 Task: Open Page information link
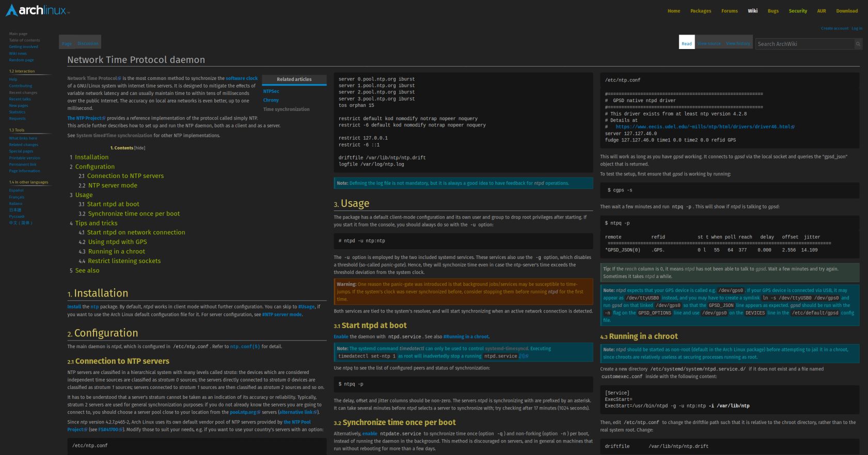coord(24,171)
